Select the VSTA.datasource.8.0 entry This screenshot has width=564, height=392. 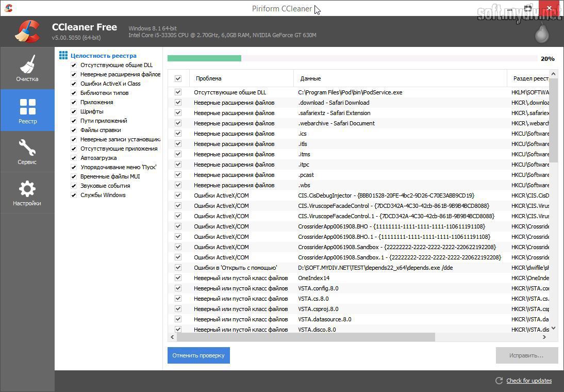[x=358, y=319]
